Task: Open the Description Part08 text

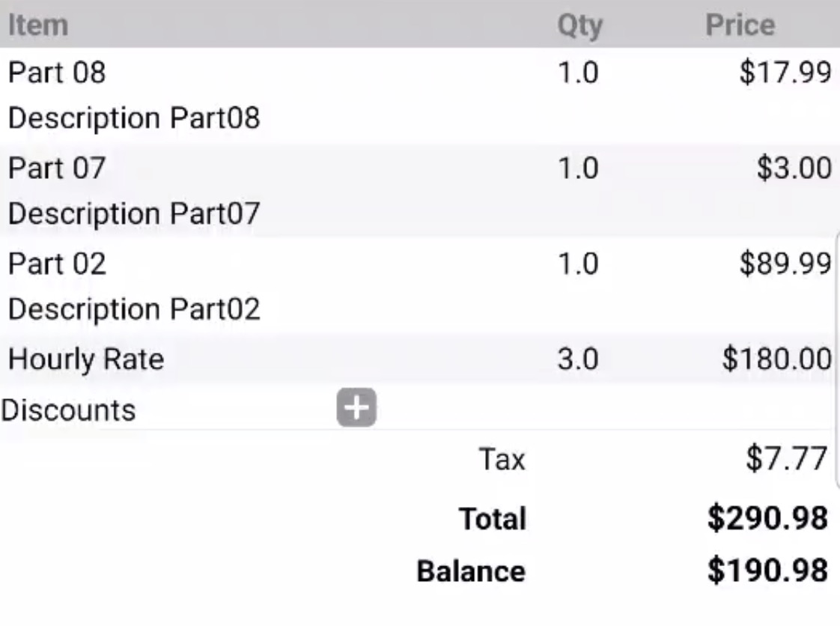Action: 134,118
